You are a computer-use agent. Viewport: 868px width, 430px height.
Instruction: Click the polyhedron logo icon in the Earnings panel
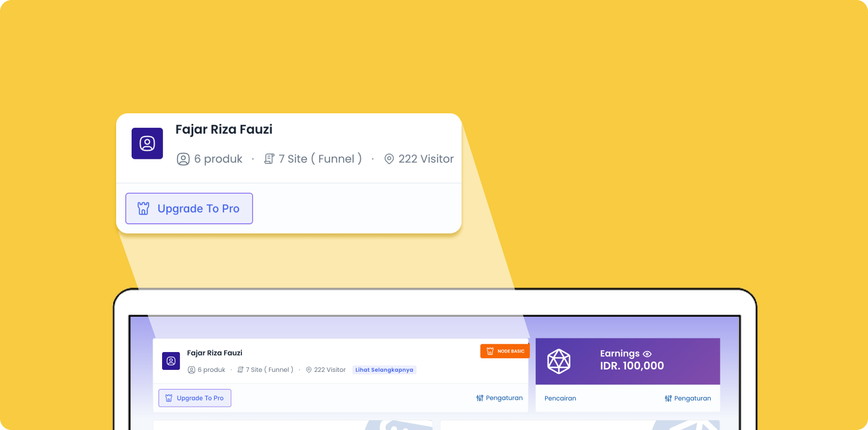coord(559,361)
